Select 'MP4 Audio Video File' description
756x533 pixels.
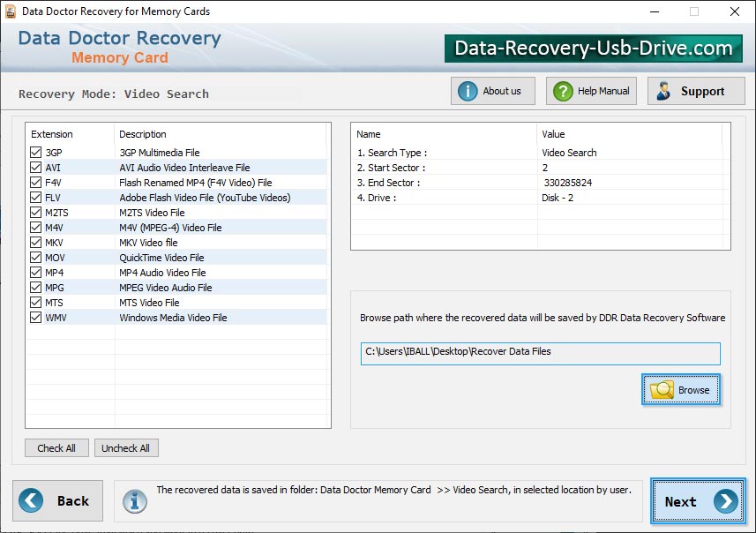click(x=162, y=272)
